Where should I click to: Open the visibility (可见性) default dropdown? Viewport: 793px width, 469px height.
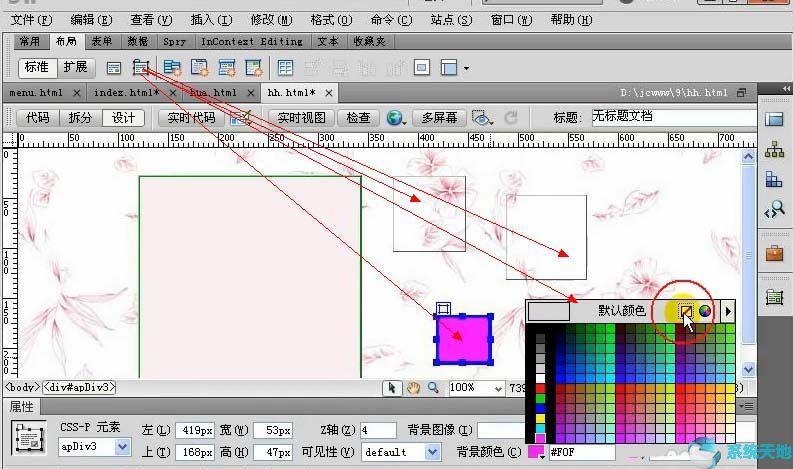point(402,452)
